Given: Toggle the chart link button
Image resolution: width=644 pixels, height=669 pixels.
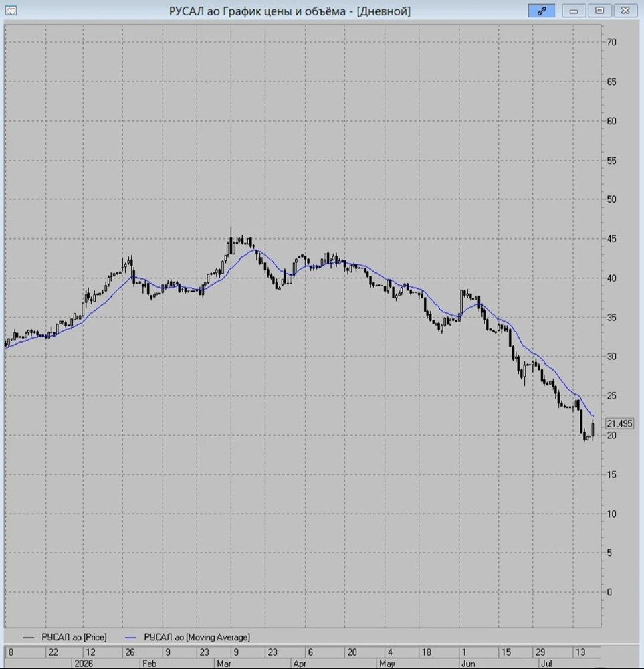Looking at the screenshot, I should tap(542, 11).
